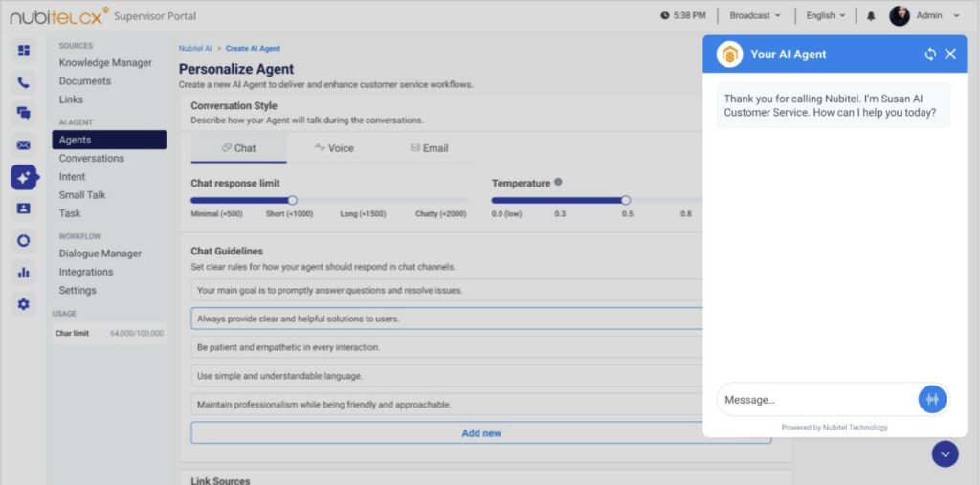Click the AI Agent hexagon logo

(729, 55)
